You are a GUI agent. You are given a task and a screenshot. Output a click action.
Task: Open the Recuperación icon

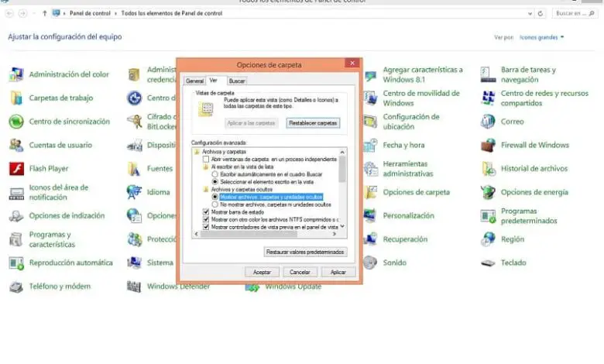[370, 239]
